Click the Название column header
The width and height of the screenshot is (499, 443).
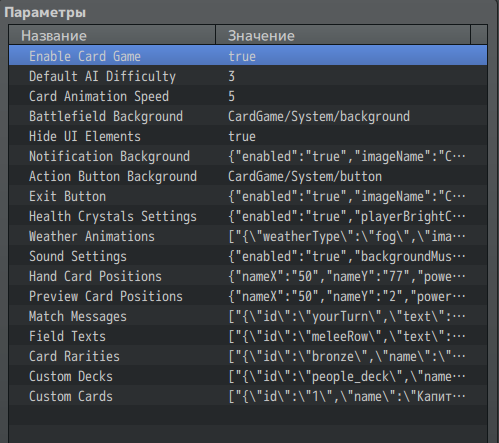112,35
